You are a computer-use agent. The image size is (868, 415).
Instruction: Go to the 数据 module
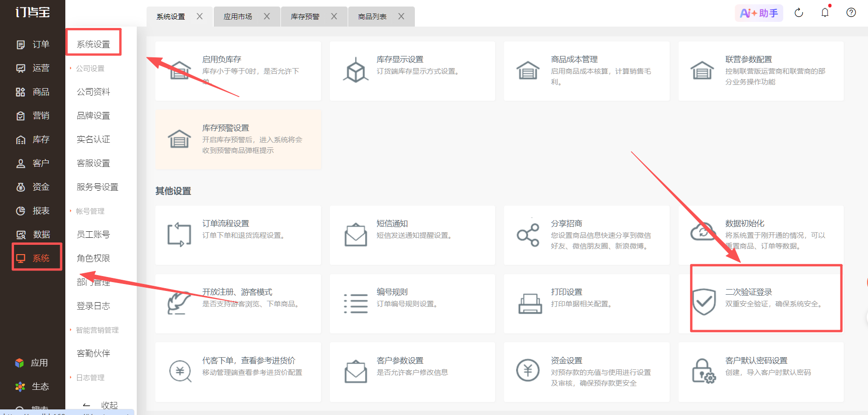click(33, 235)
